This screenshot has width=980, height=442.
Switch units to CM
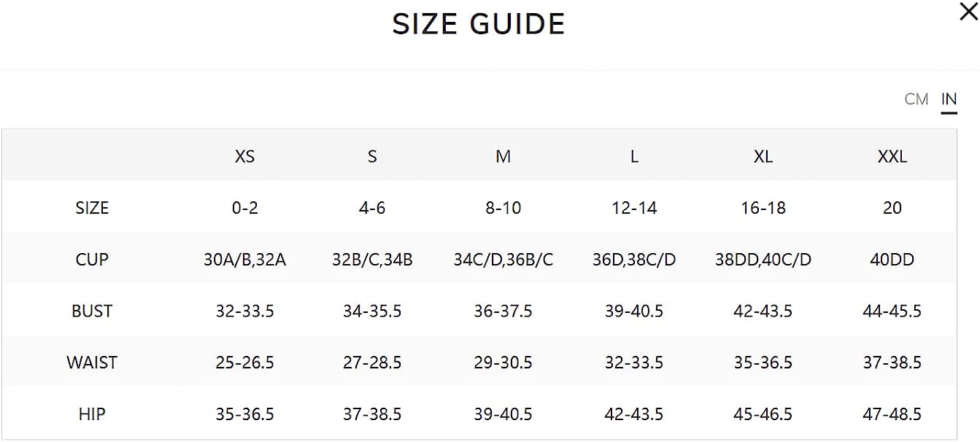[x=917, y=99]
